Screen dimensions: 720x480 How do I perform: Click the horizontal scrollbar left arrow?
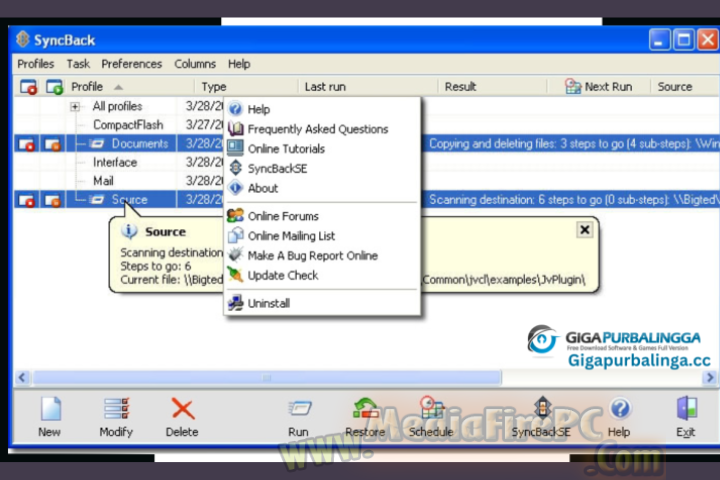(22, 378)
